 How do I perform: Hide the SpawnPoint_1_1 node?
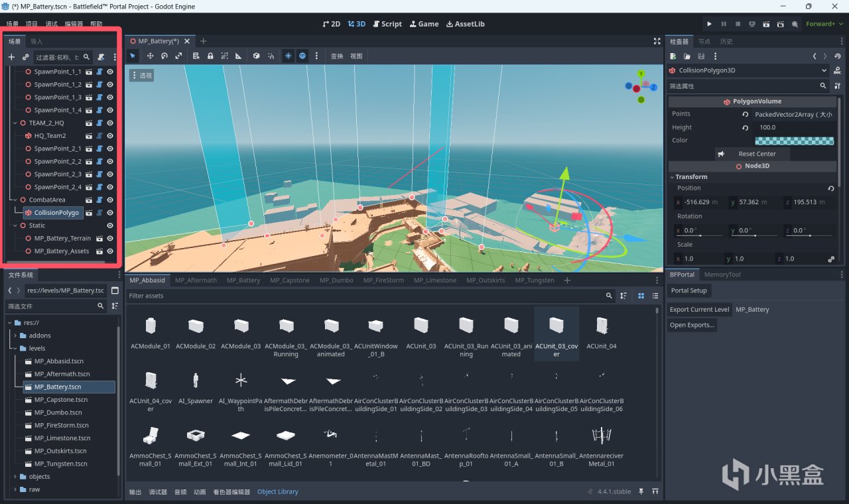coord(110,72)
